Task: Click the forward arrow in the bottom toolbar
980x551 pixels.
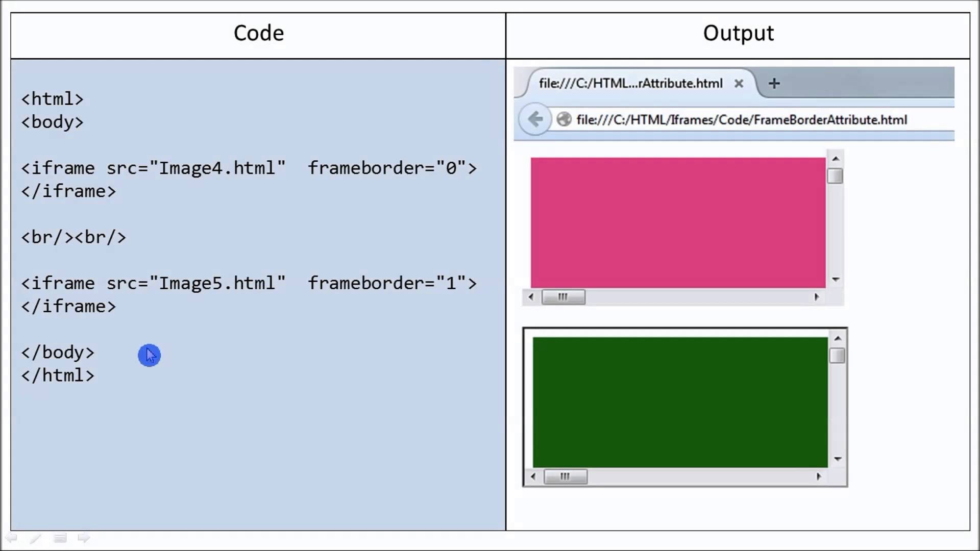Action: click(84, 538)
